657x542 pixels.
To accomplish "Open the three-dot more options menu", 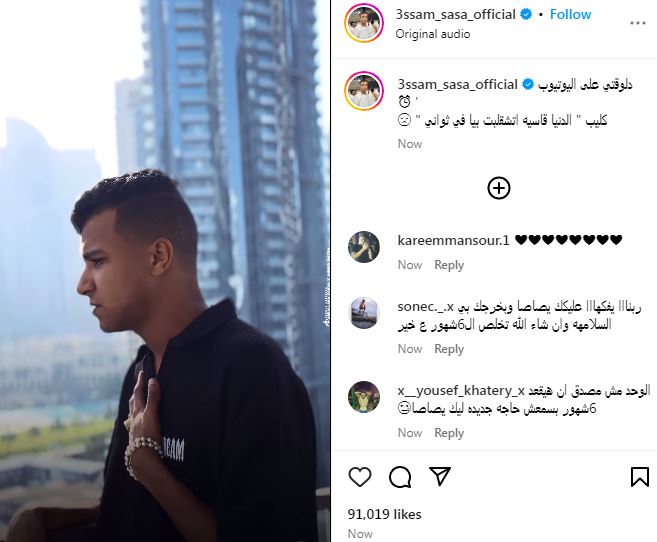I will (638, 23).
